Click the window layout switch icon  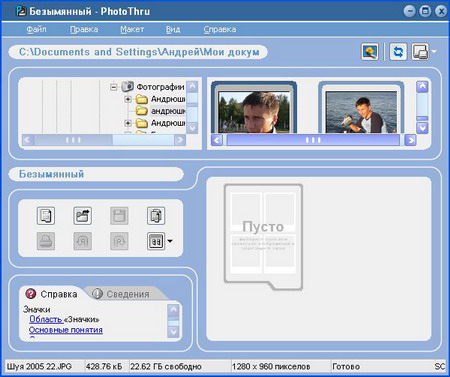coord(420,52)
